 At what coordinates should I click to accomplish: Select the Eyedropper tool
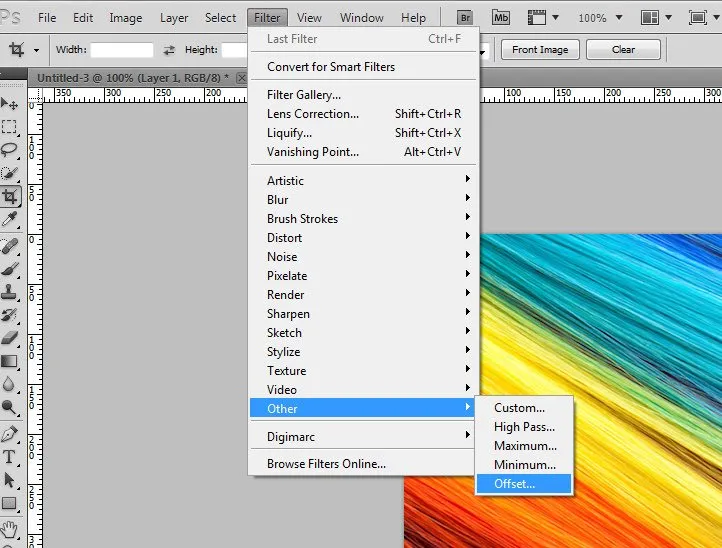tap(9, 220)
